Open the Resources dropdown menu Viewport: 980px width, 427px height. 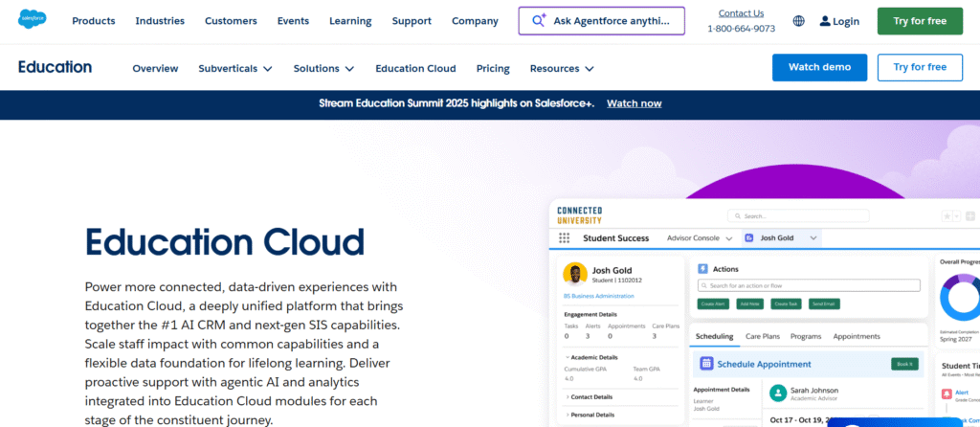pyautogui.click(x=562, y=69)
